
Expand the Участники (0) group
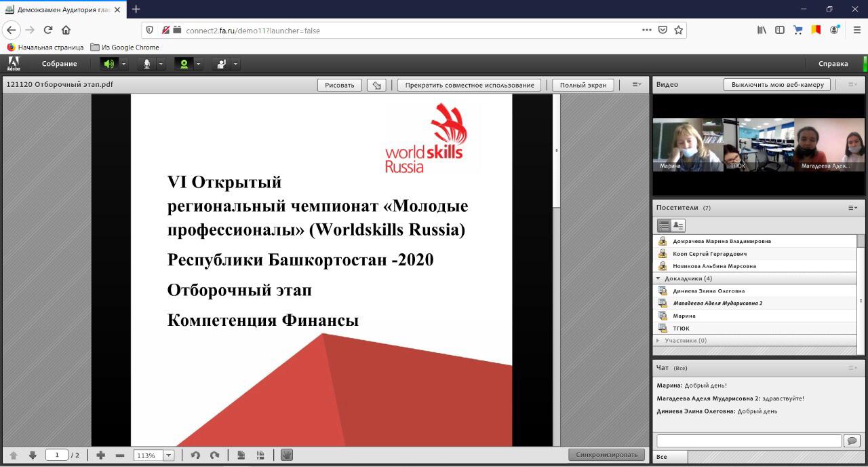[658, 341]
